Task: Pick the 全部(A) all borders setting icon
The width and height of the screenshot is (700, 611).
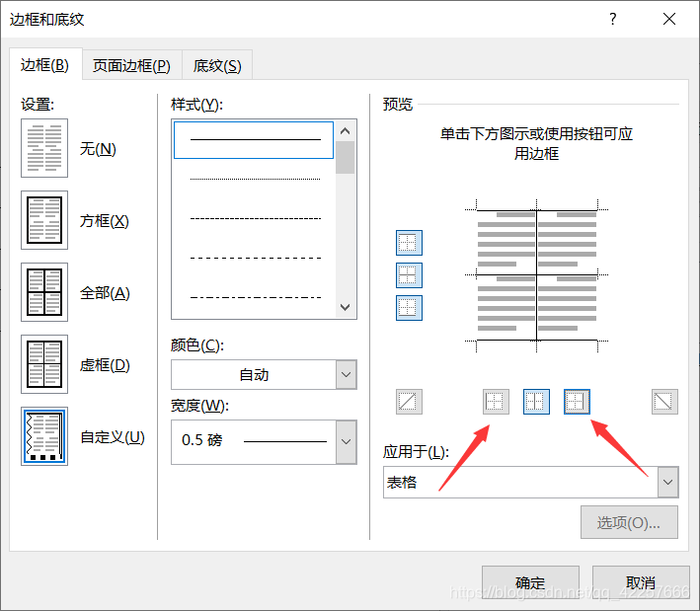Action: click(44, 292)
